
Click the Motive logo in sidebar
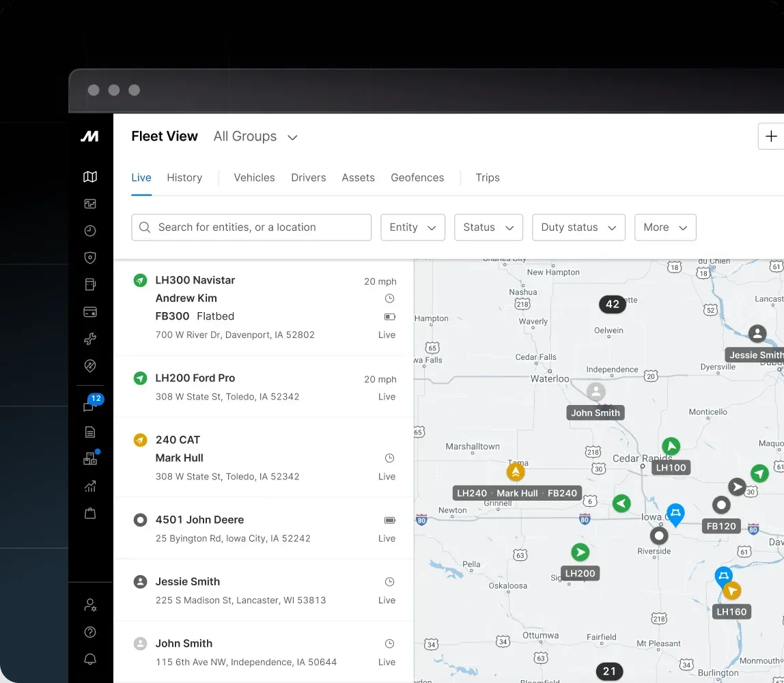click(x=90, y=136)
